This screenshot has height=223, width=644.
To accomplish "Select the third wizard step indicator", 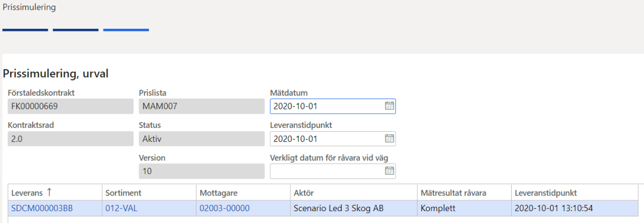I will [126, 30].
